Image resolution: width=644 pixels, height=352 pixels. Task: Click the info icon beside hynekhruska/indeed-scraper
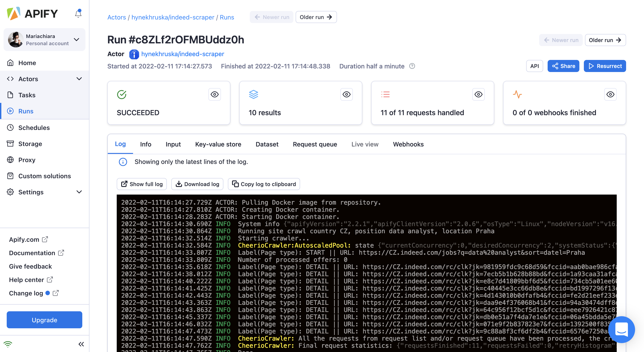134,54
